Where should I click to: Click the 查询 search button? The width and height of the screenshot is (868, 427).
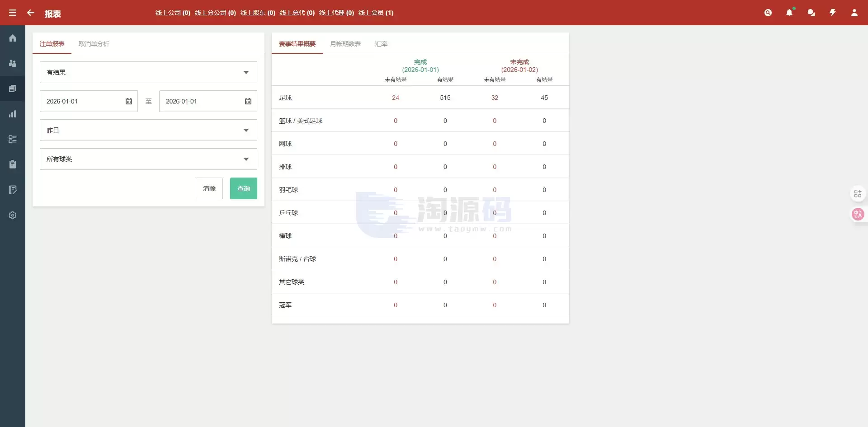pos(244,188)
